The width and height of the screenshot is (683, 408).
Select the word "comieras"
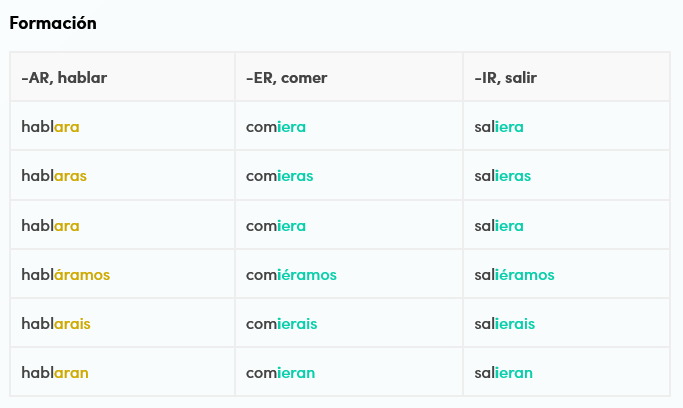pyautogui.click(x=280, y=176)
